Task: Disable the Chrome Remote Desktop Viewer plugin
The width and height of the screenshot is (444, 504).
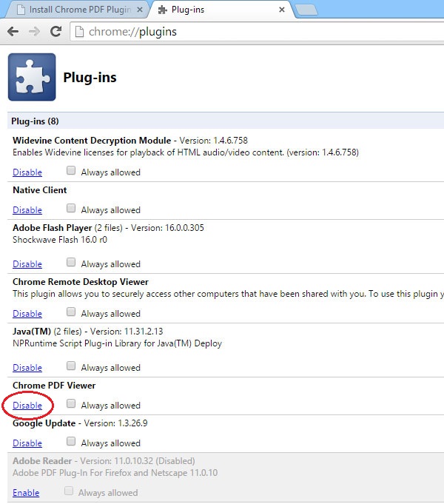Action: click(27, 314)
